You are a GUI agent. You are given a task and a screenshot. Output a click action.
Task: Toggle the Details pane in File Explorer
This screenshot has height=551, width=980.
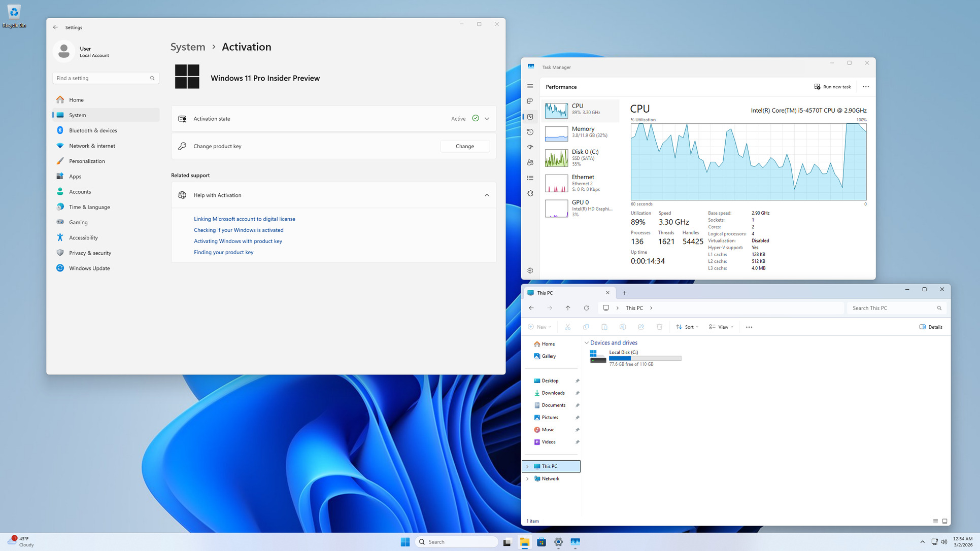[x=931, y=327]
